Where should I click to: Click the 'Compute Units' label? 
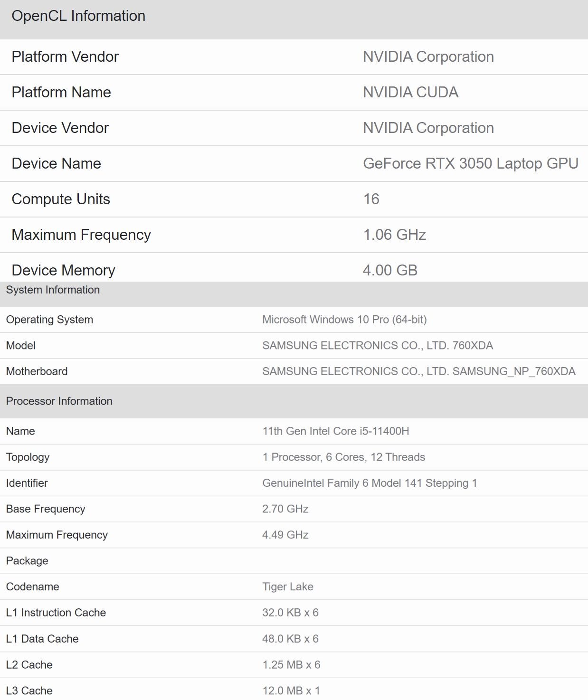[61, 199]
